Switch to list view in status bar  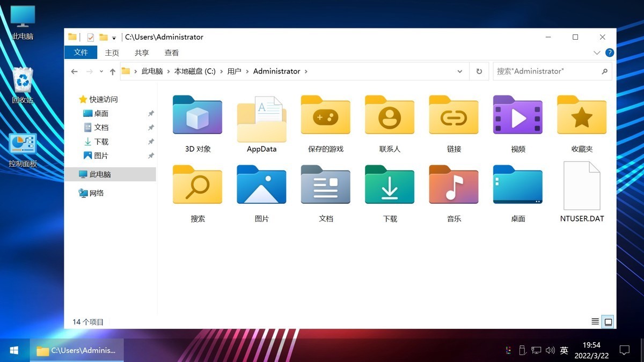pos(595,321)
